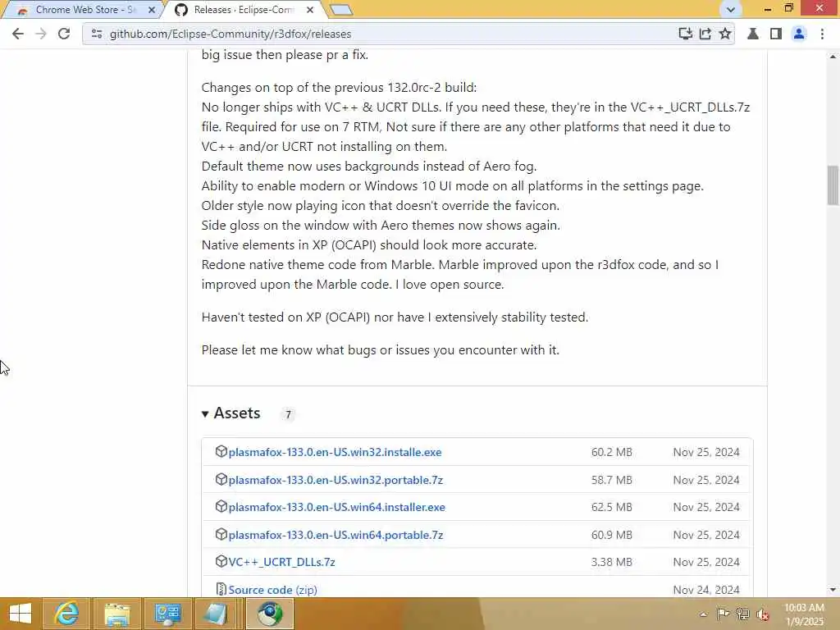The width and height of the screenshot is (840, 630).
Task: Close the Chrome Web Store tab
Action: point(152,10)
